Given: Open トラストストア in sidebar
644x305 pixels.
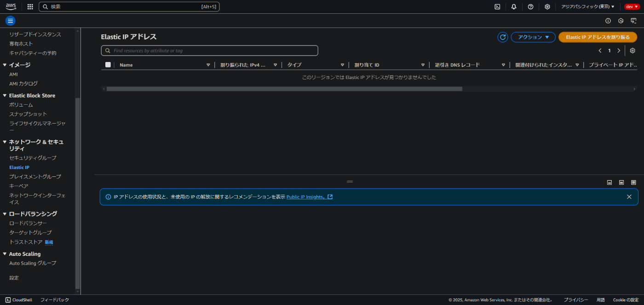Looking at the screenshot, I should coord(26,242).
